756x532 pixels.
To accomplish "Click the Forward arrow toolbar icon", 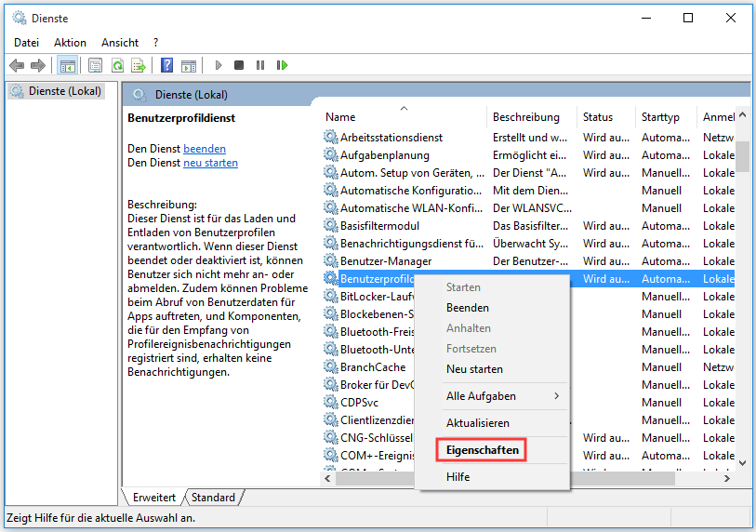I will pyautogui.click(x=37, y=65).
